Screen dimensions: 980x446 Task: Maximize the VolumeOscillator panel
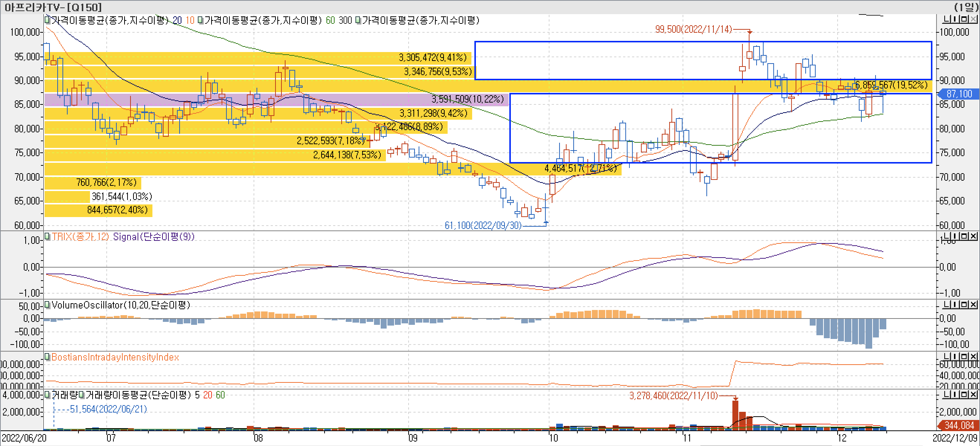pos(964,304)
